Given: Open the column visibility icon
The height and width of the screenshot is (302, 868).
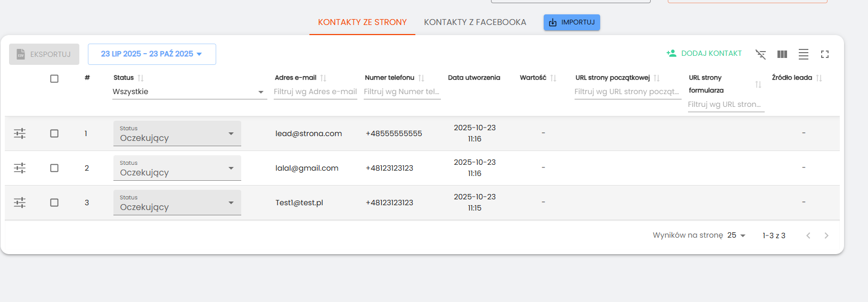Looking at the screenshot, I should (782, 54).
